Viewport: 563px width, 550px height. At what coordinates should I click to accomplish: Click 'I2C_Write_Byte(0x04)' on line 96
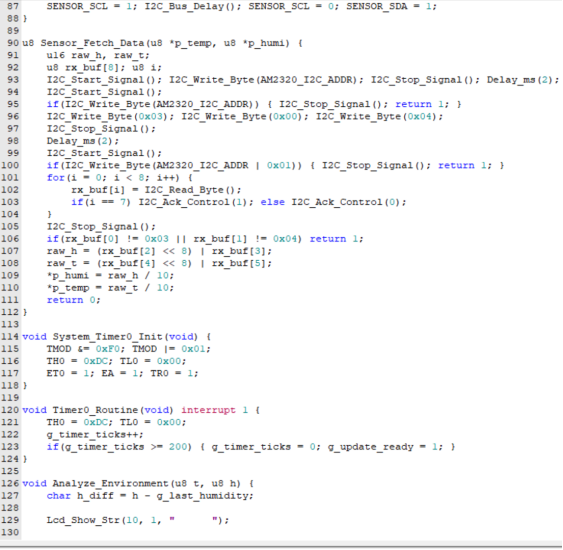[x=376, y=116]
